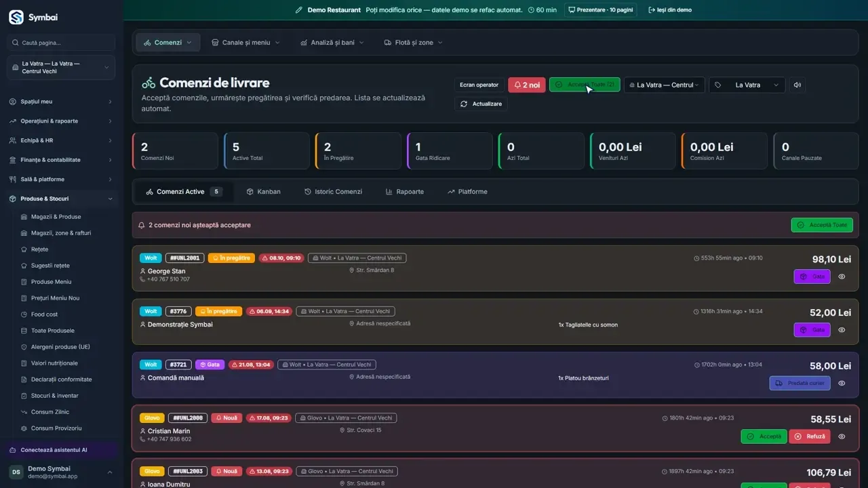
Task: Click the Symbai logo icon
Action: 16,17
